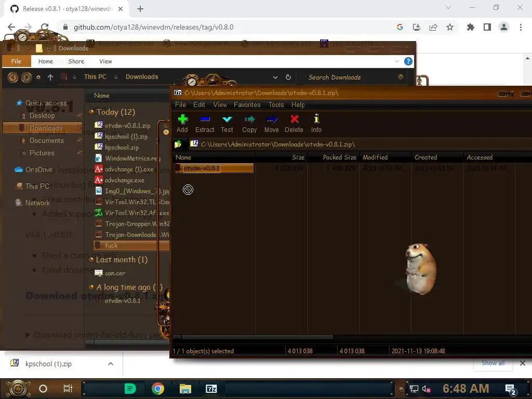Select WindowMetrics.reg file in Explorer

pyautogui.click(x=128, y=158)
